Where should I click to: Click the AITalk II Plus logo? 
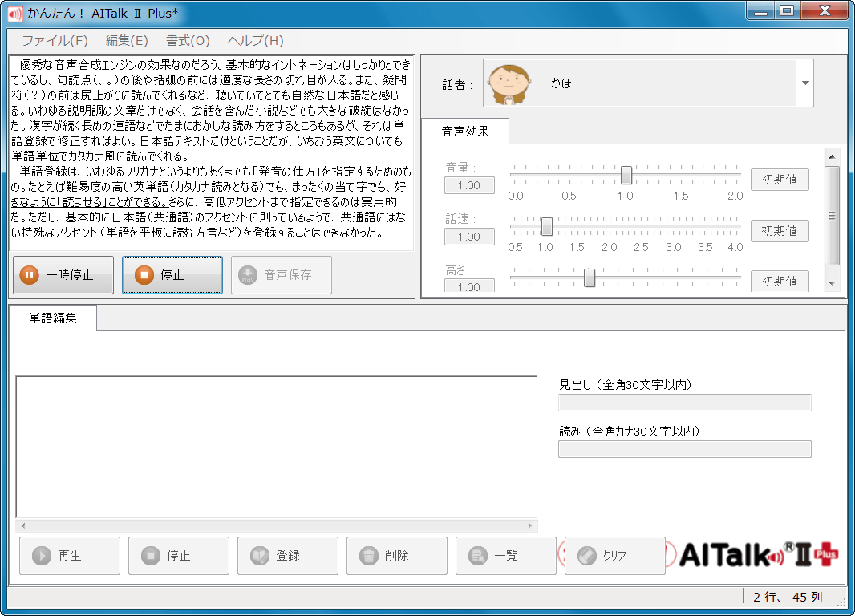tap(758, 555)
